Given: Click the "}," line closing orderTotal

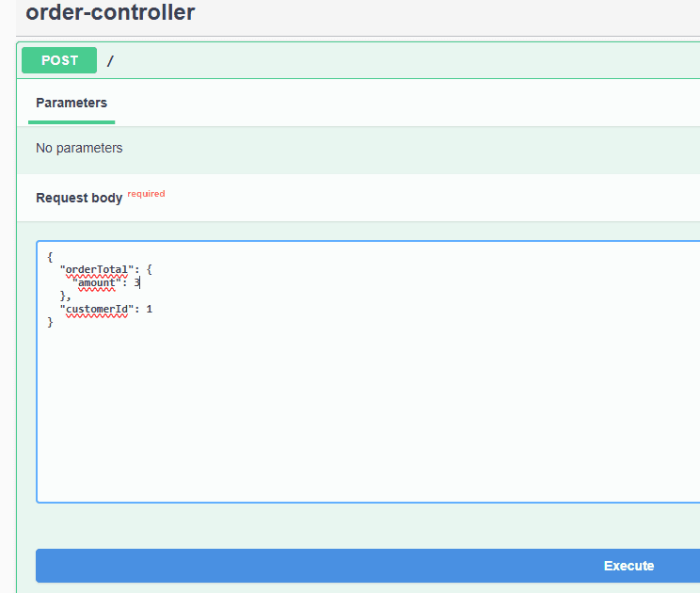Looking at the screenshot, I should click(65, 296).
